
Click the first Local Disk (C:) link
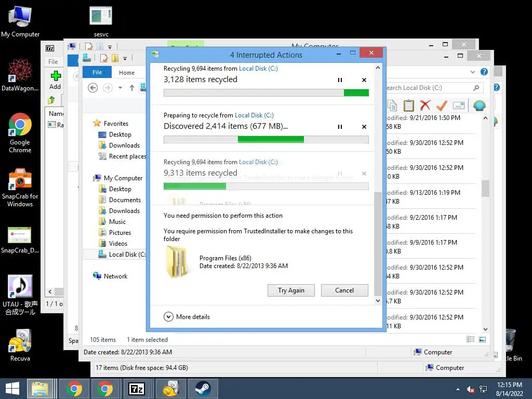(258, 69)
